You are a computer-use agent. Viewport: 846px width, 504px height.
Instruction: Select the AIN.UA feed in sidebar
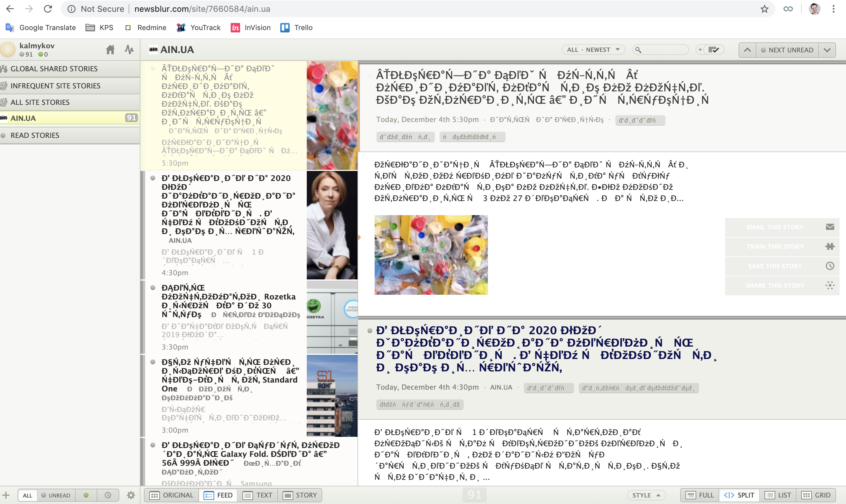point(70,118)
